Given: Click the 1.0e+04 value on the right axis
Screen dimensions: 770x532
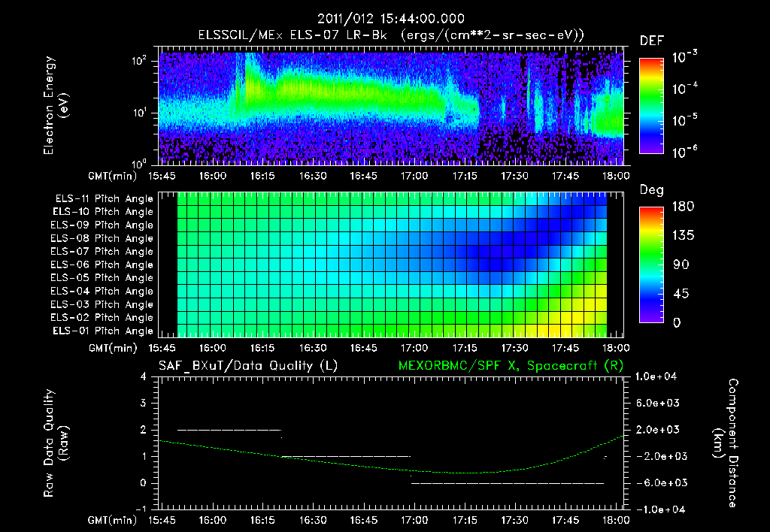Looking at the screenshot, I should tap(656, 376).
